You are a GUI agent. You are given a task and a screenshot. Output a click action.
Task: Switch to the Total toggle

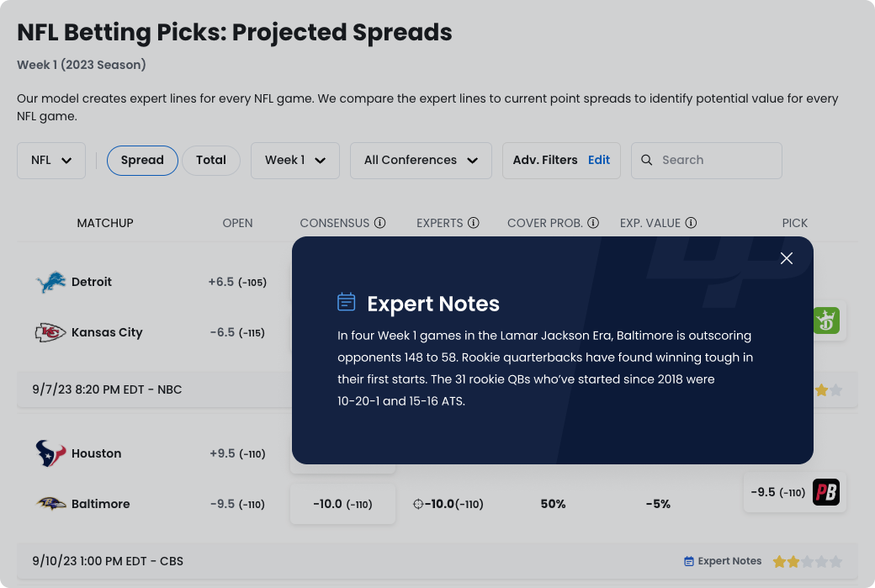pos(211,161)
